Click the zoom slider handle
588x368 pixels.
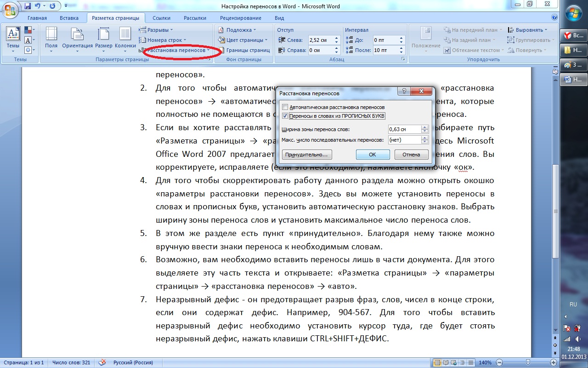pos(528,363)
